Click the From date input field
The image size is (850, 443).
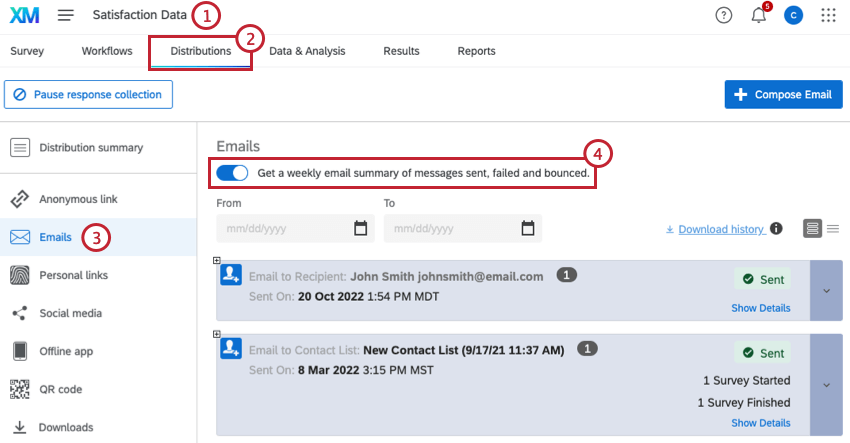tap(295, 228)
